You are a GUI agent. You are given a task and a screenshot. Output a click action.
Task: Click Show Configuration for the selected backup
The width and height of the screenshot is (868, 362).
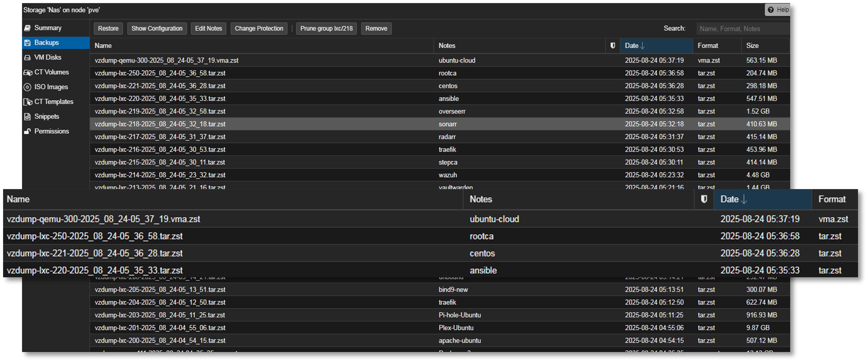point(157,28)
